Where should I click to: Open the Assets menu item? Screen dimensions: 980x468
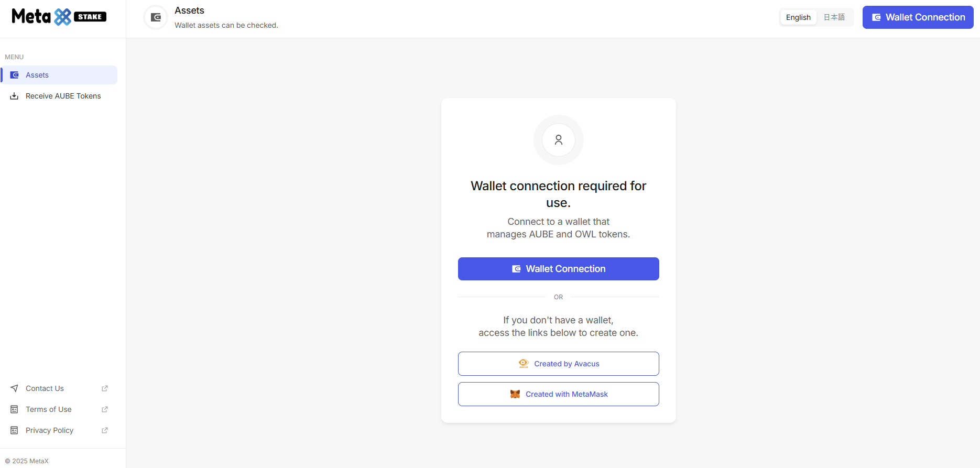[60, 75]
